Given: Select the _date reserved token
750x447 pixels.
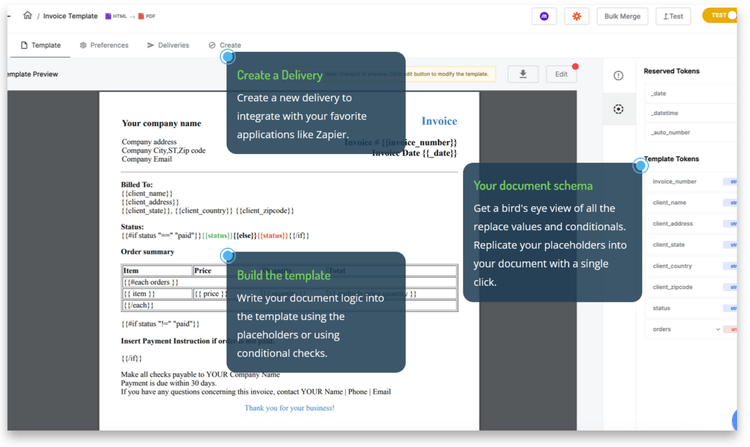Looking at the screenshot, I should (x=691, y=94).
